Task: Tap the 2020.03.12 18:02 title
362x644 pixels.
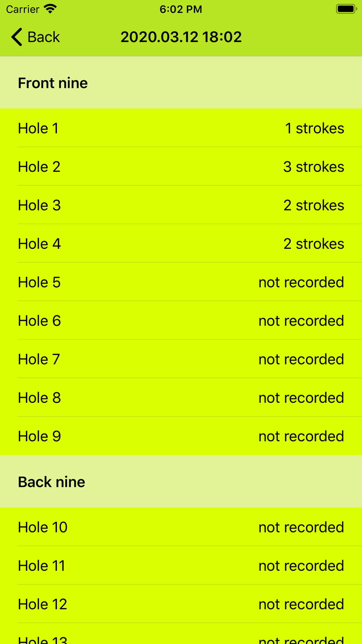Action: click(181, 37)
